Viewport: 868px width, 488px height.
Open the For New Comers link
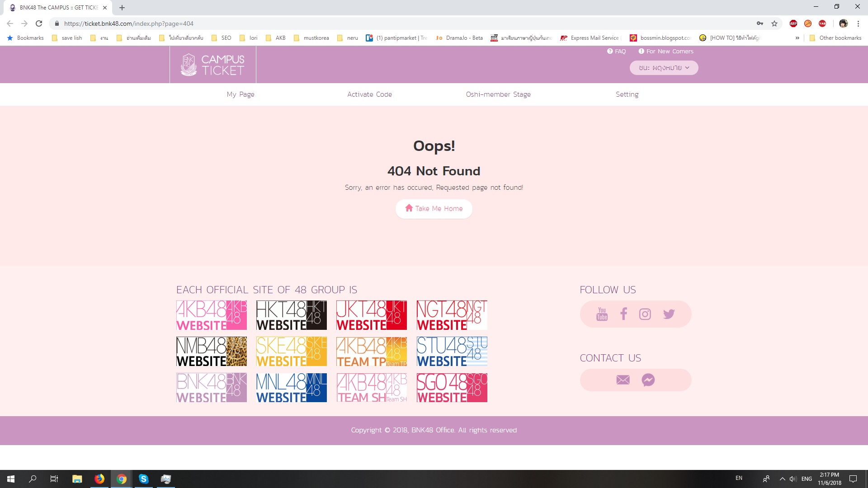pyautogui.click(x=666, y=52)
